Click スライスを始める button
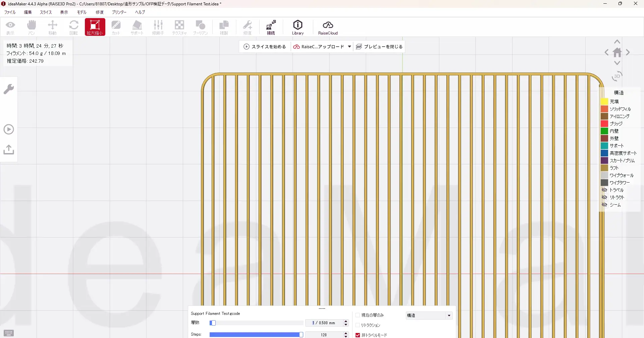The image size is (644, 338). tap(265, 47)
